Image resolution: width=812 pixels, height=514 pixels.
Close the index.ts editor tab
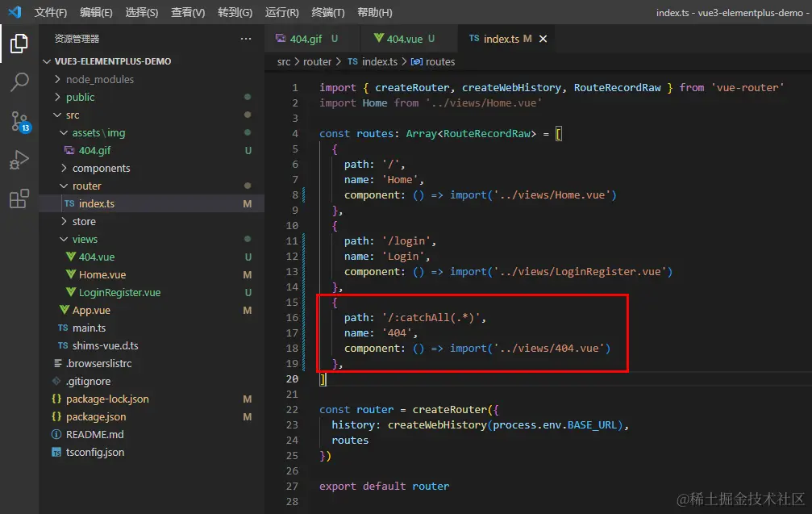point(543,39)
